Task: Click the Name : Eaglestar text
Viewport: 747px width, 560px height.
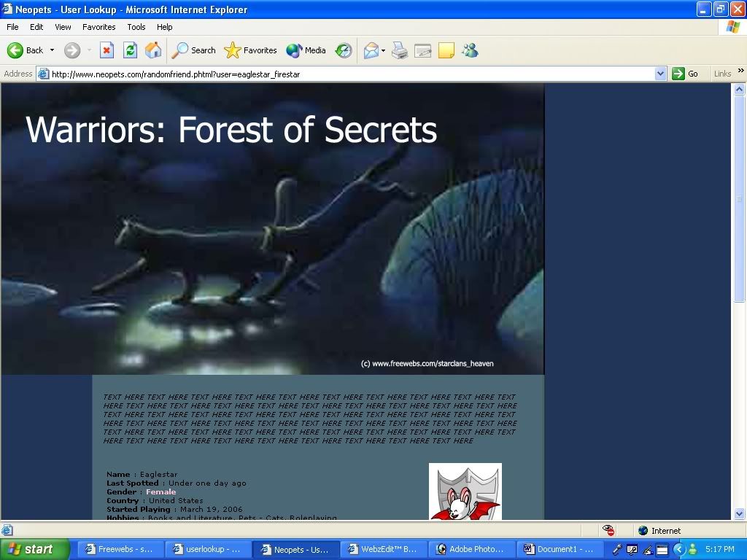Action: (x=142, y=474)
